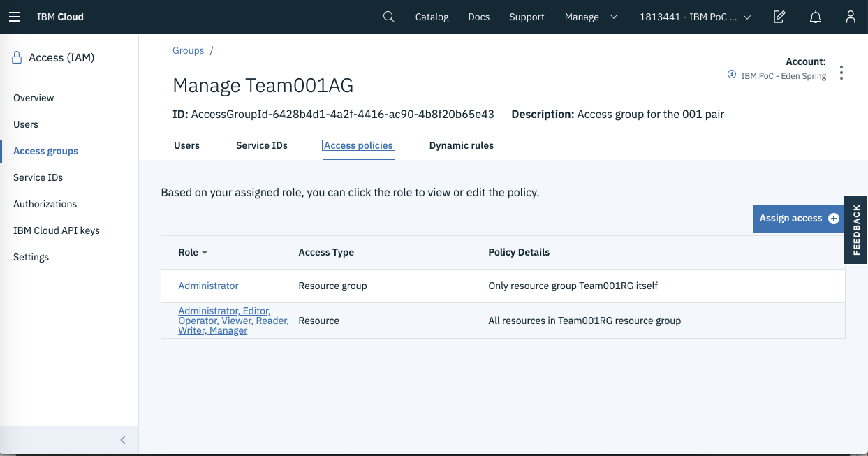Open the Administrator role policy link

pyautogui.click(x=208, y=286)
